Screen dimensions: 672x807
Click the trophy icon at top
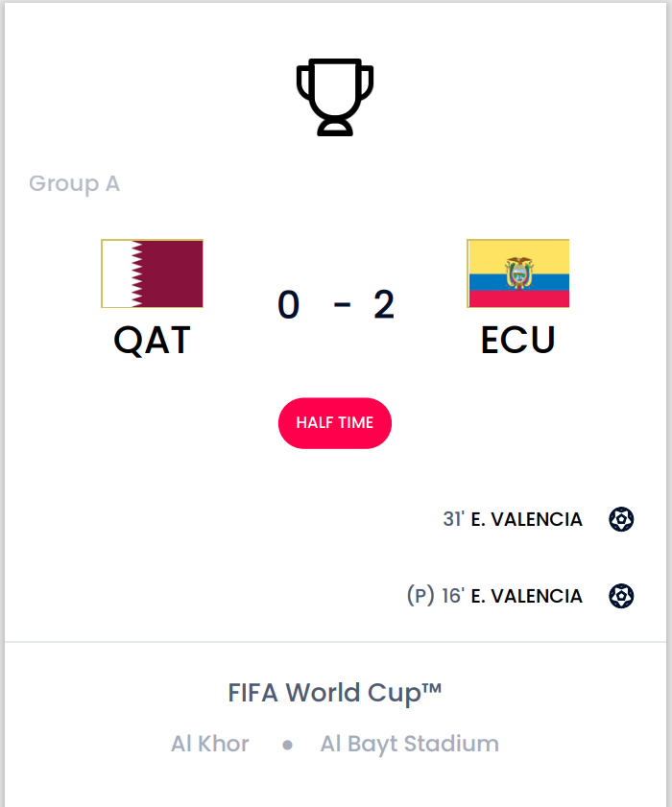tap(335, 97)
